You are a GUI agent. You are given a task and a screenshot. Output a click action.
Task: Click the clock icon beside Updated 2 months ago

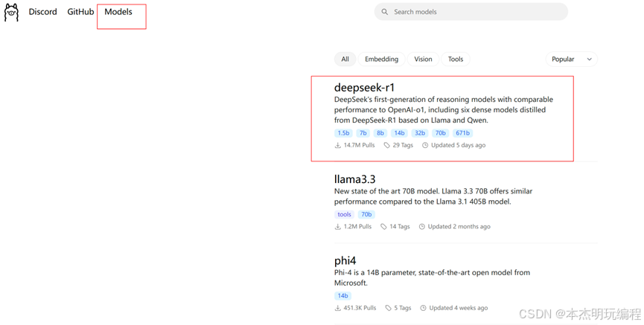(422, 227)
